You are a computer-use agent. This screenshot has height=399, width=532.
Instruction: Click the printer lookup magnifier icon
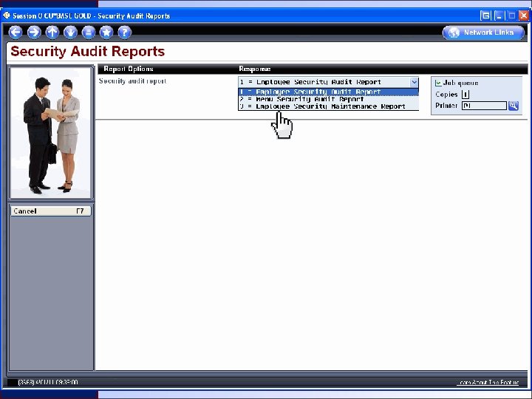(x=514, y=106)
